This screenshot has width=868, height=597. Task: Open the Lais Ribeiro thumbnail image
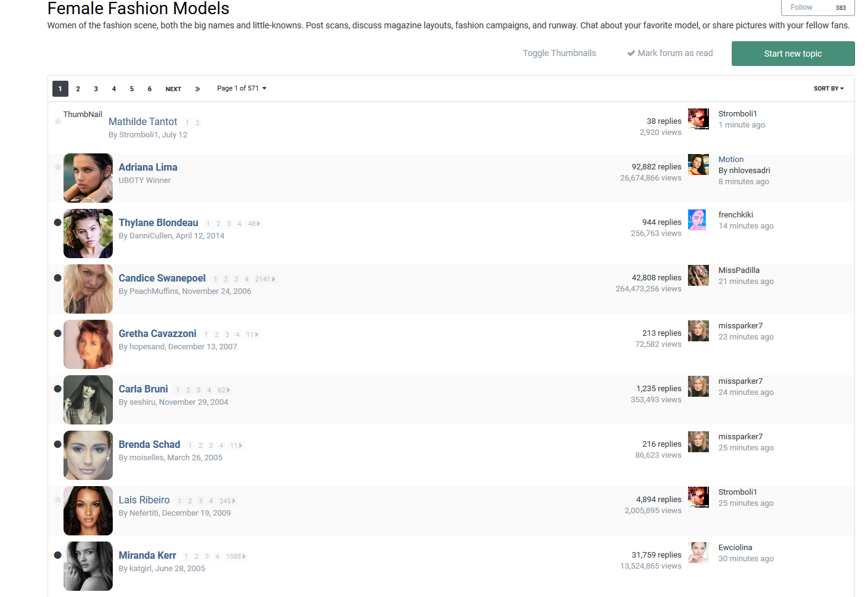(x=88, y=511)
